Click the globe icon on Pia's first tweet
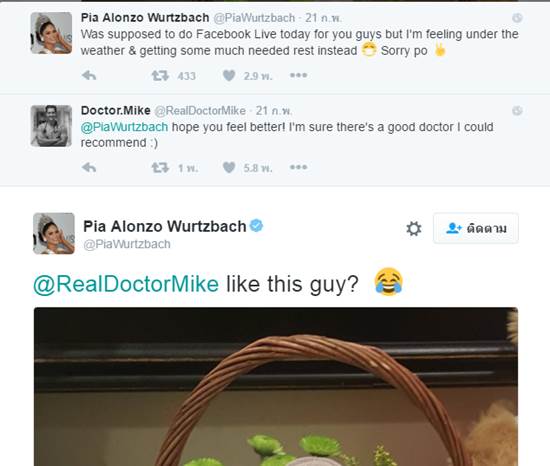 [x=517, y=18]
